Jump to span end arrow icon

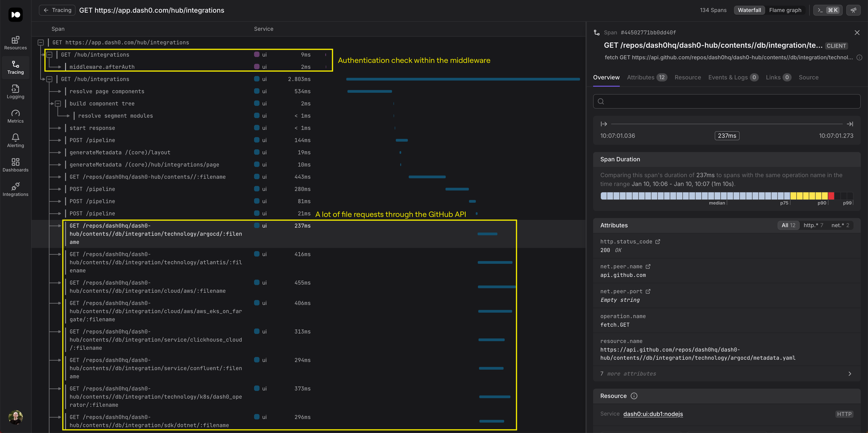850,124
